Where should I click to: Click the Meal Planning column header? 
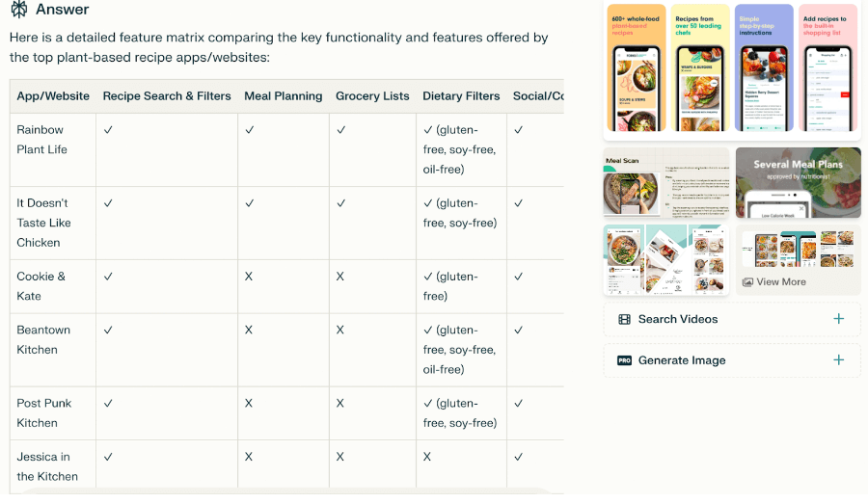[283, 96]
